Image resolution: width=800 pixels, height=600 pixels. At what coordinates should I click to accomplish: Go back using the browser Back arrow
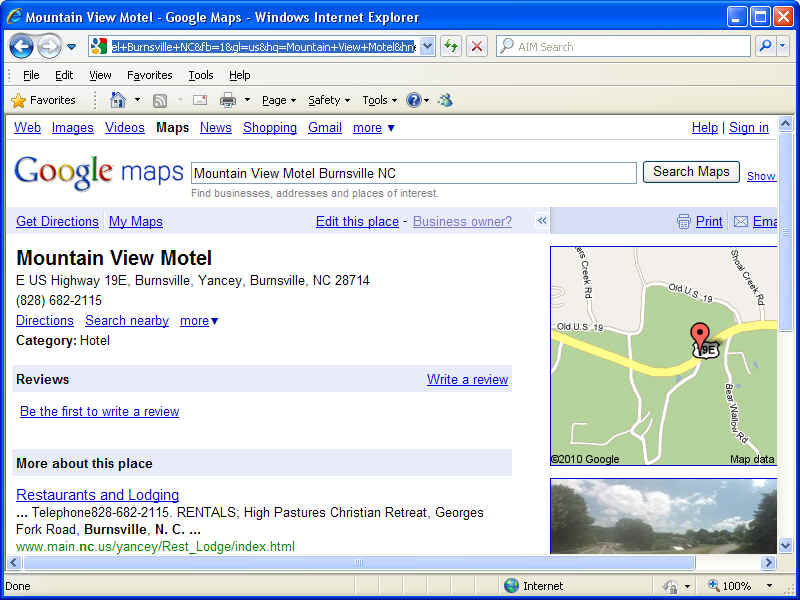(x=21, y=47)
